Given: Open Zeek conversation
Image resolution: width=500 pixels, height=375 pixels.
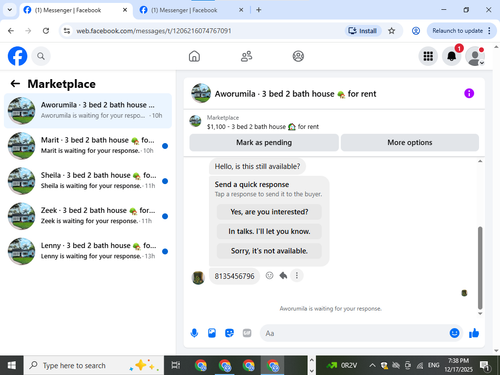Looking at the screenshot, I should 88,216.
